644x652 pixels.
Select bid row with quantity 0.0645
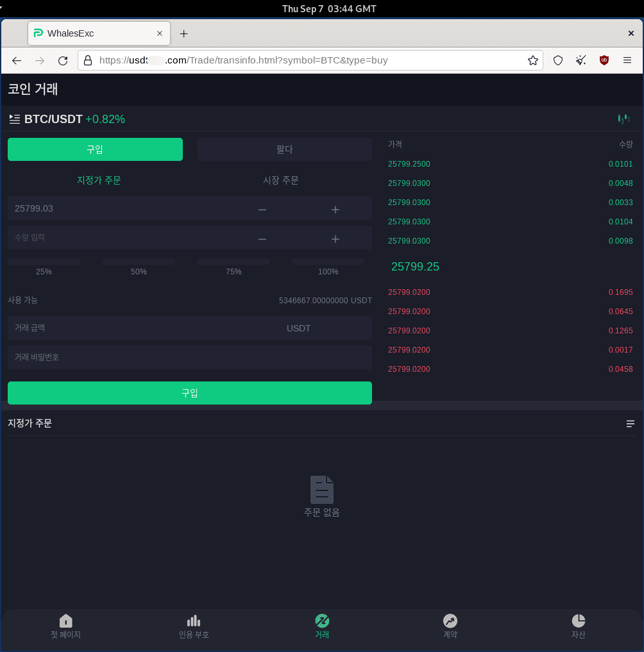510,312
